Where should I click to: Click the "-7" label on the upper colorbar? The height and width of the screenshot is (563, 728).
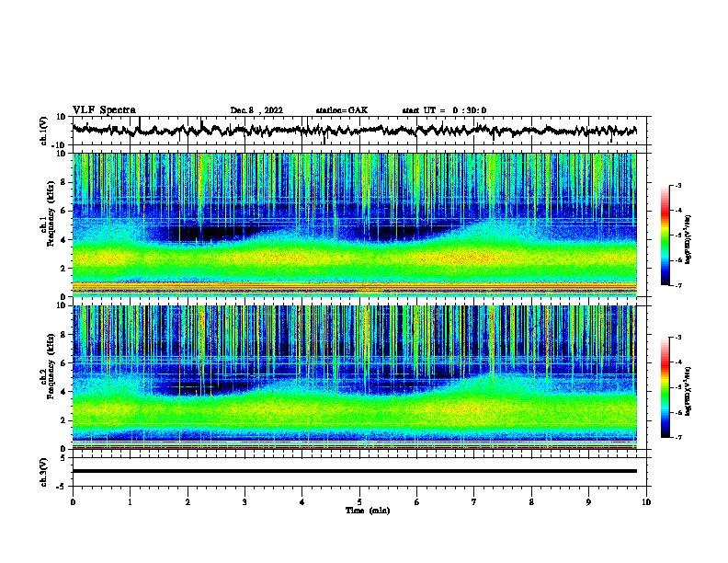click(677, 285)
